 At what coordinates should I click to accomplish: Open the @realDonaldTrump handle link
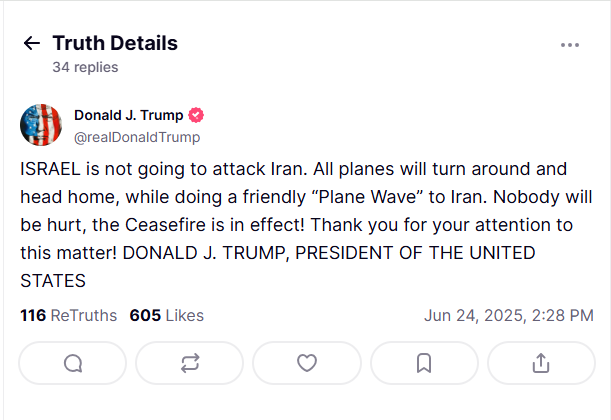pyautogui.click(x=137, y=137)
